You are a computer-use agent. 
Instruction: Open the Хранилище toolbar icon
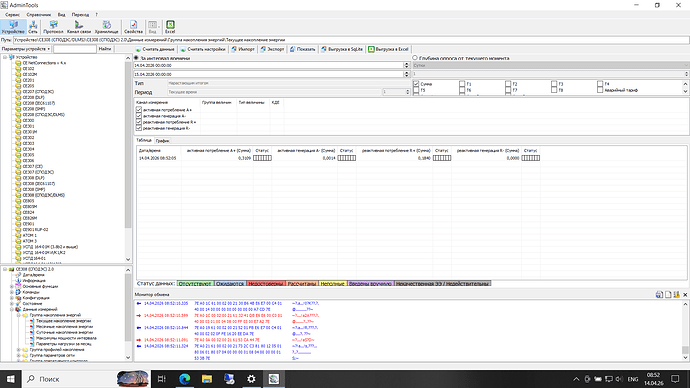(x=106, y=27)
